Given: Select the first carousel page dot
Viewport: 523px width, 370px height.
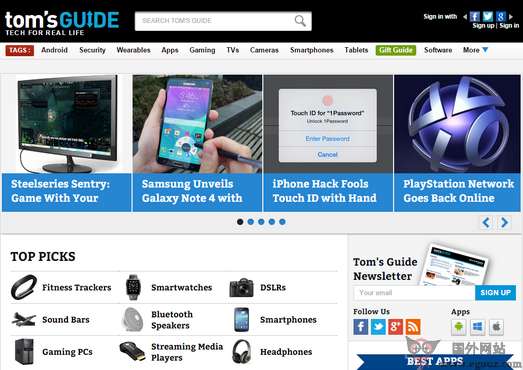Looking at the screenshot, I should [240, 222].
